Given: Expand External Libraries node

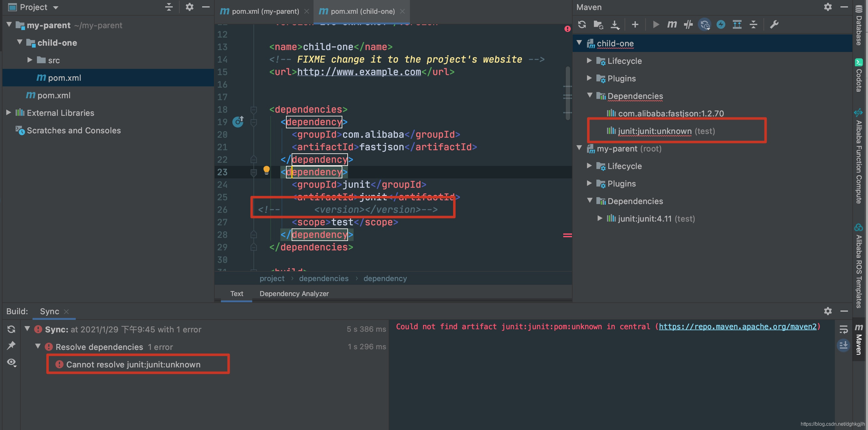Looking at the screenshot, I should [8, 113].
